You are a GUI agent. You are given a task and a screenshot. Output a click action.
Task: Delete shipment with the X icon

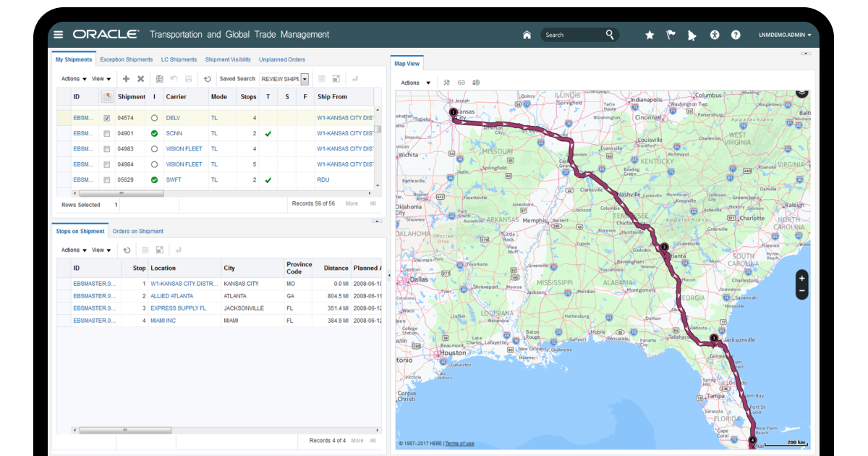(x=141, y=79)
